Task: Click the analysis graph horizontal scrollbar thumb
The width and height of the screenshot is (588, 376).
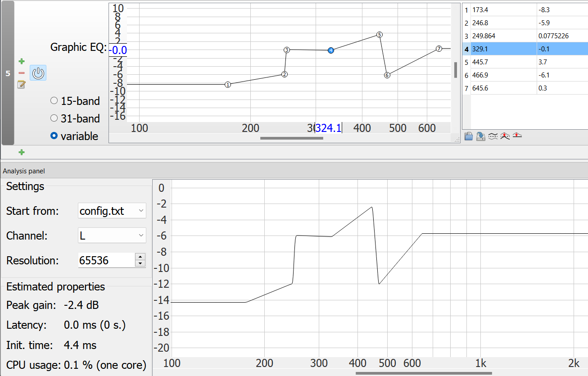Action: coord(424,373)
